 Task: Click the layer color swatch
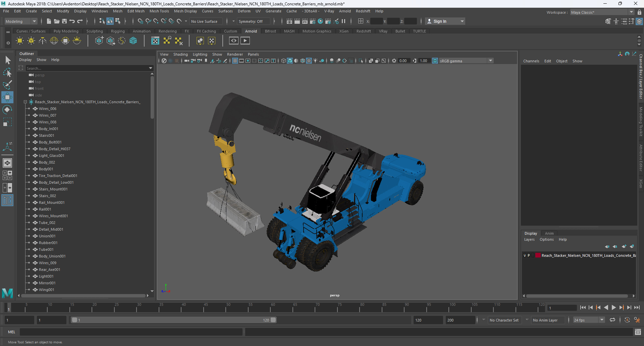pyautogui.click(x=538, y=255)
